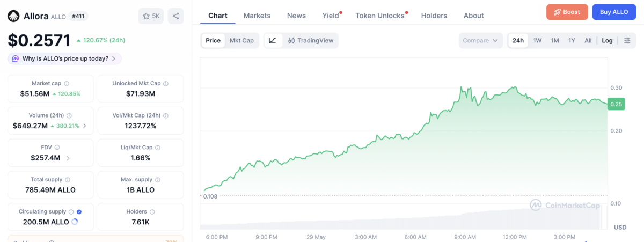Expand Volume (24h) details chevron
Viewport: 644px width, 242px height.
click(x=84, y=126)
